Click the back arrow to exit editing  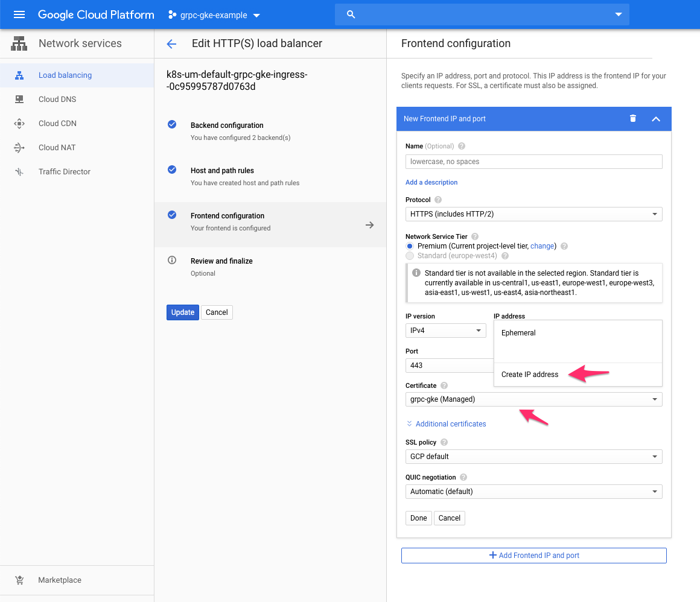171,43
